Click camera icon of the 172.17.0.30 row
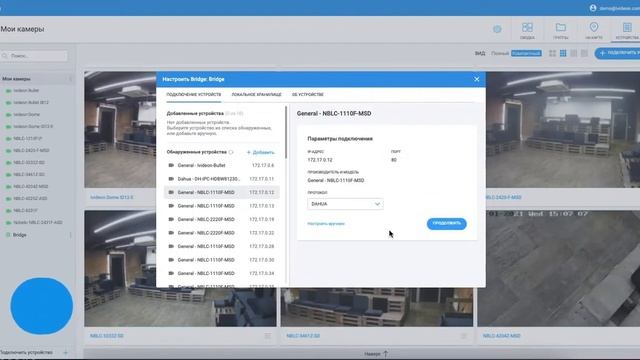 tap(171, 260)
